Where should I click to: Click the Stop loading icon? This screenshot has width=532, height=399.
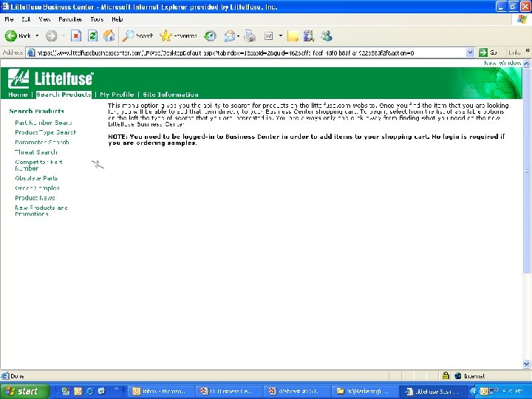[x=76, y=35]
